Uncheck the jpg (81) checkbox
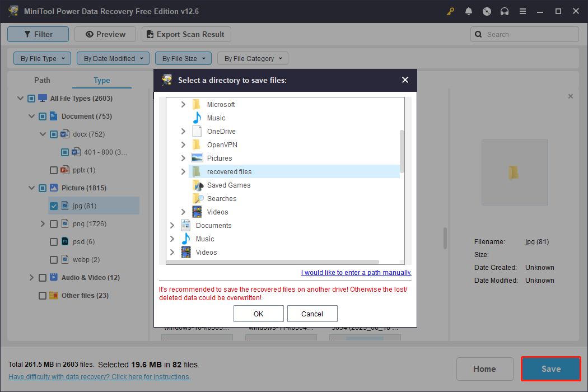The image size is (588, 392). [53, 206]
